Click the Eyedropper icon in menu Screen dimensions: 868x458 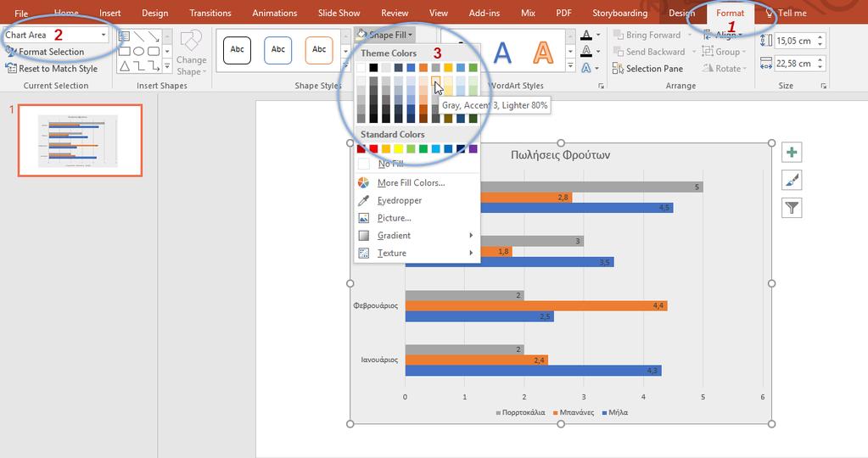tap(364, 200)
